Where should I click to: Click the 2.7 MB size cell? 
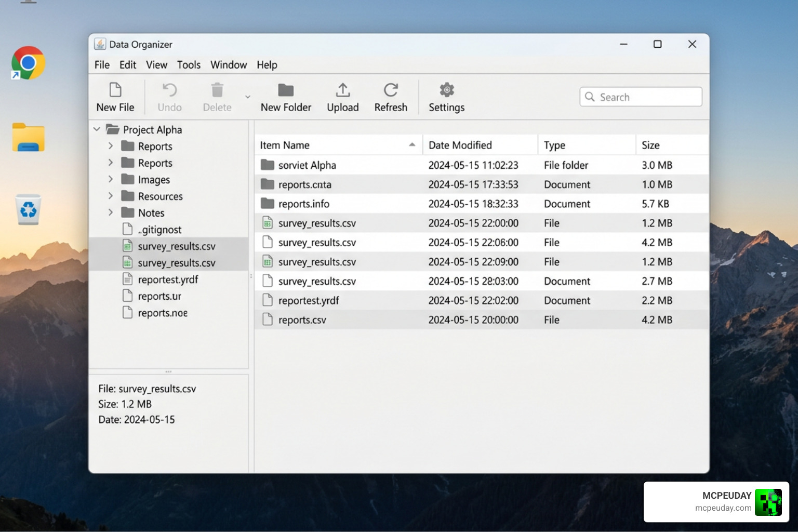coord(657,281)
